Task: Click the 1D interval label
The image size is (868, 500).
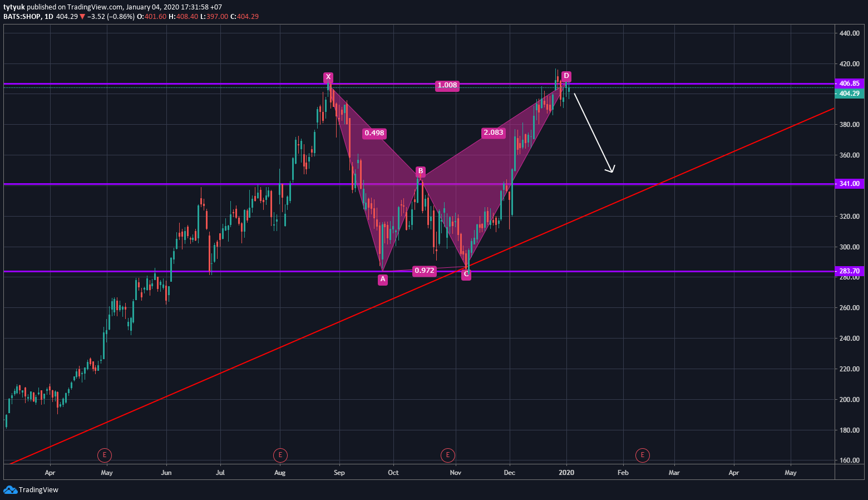Action: click(x=49, y=17)
